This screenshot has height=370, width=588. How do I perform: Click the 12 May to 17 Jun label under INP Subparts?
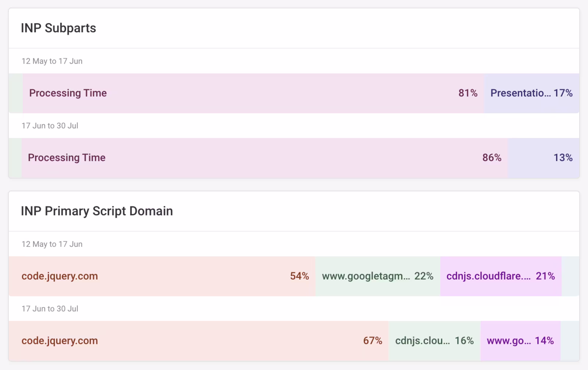52,61
